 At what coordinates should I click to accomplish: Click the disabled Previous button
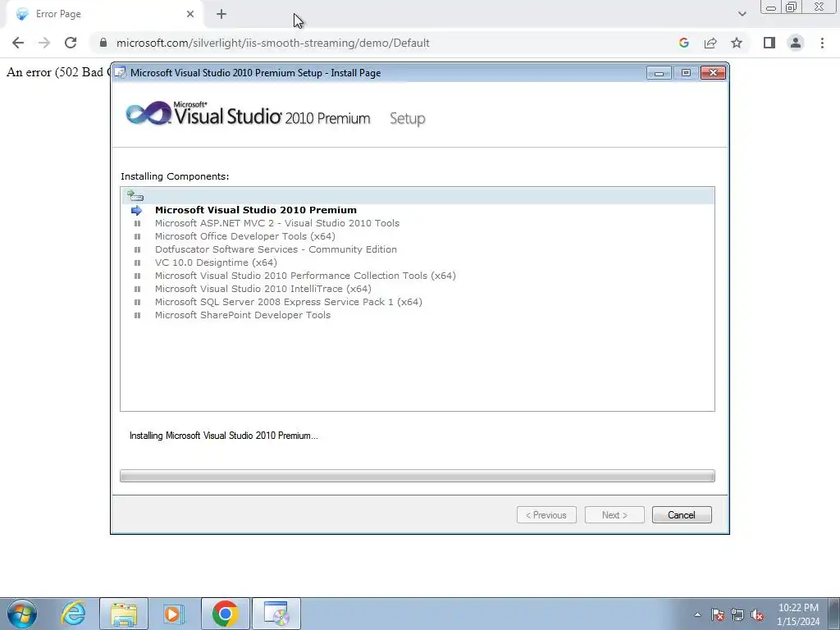546,515
